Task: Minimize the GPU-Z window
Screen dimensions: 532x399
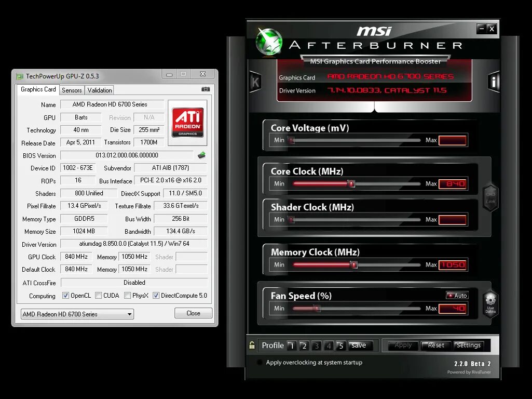Action: 169,74
